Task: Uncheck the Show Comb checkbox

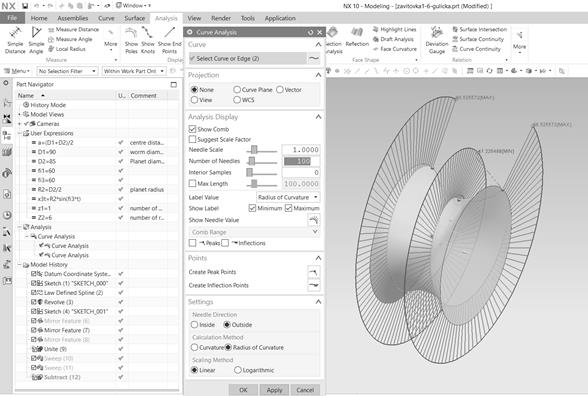Action: pos(192,129)
